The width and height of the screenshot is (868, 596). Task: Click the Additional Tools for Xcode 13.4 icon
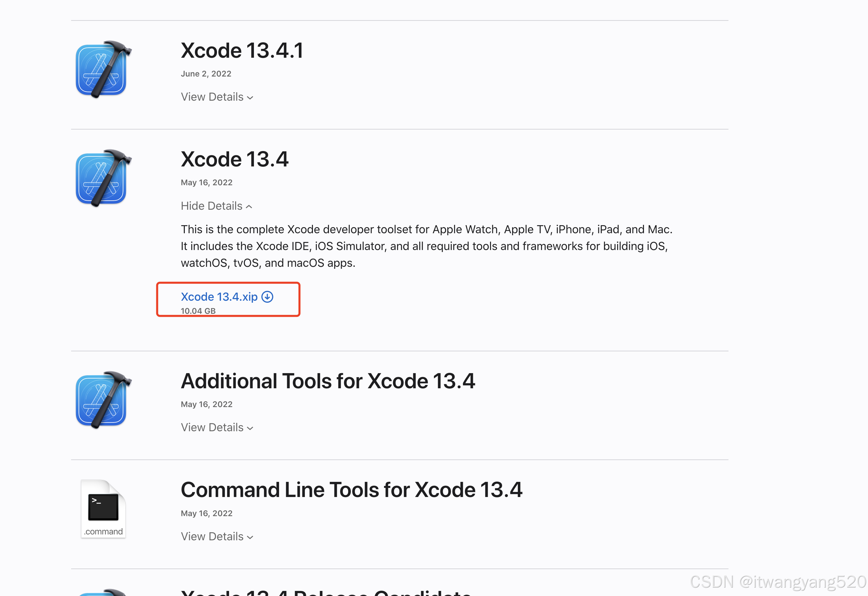pyautogui.click(x=103, y=399)
